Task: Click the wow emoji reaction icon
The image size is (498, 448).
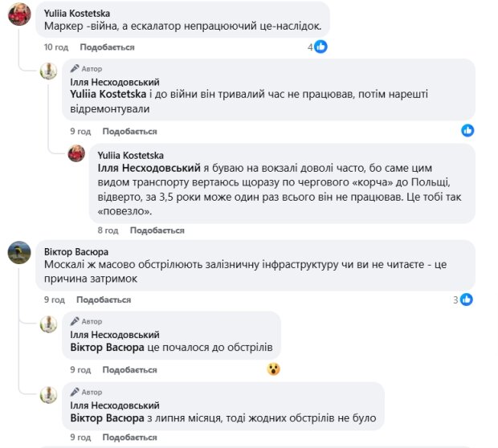Action: click(274, 369)
